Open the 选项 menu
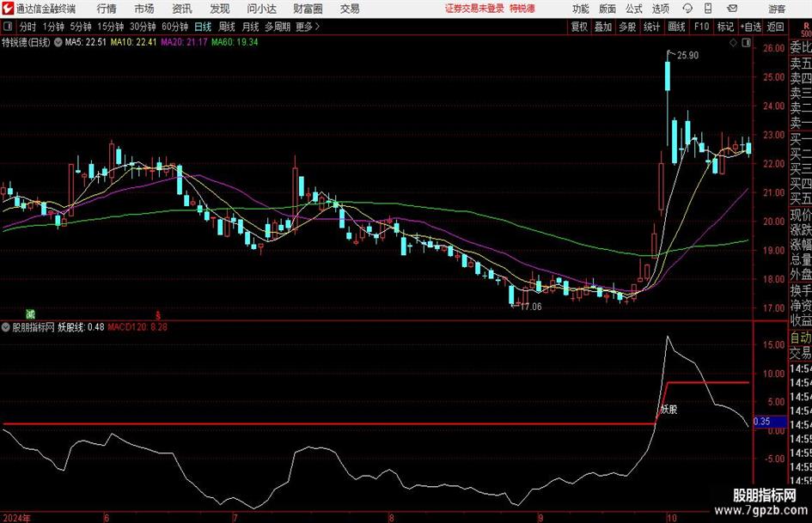The width and height of the screenshot is (812, 523). (660, 9)
